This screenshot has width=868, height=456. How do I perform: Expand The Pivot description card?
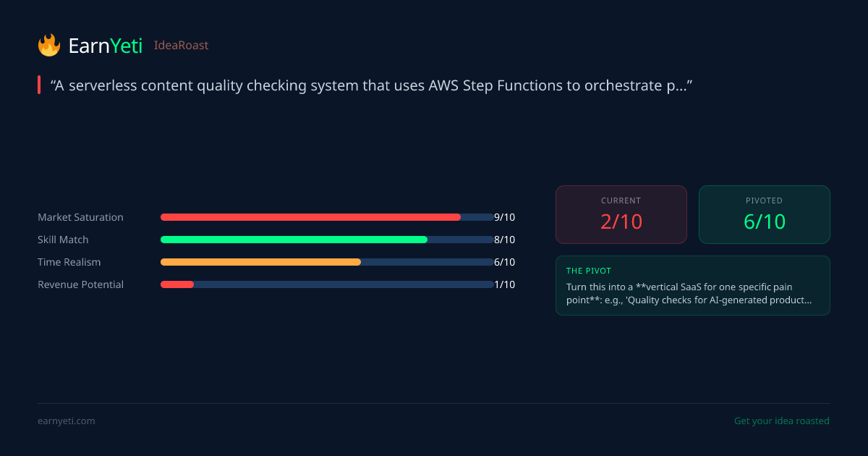click(x=692, y=285)
